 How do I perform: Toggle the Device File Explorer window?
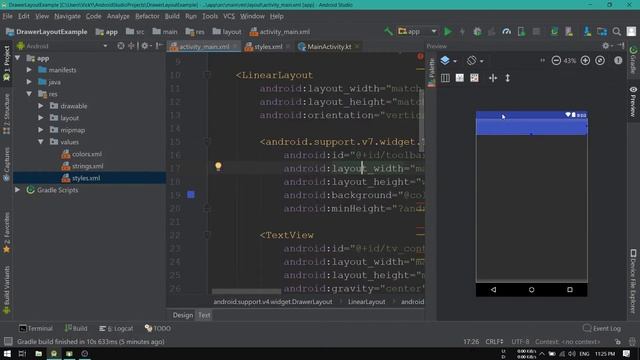[x=633, y=282]
